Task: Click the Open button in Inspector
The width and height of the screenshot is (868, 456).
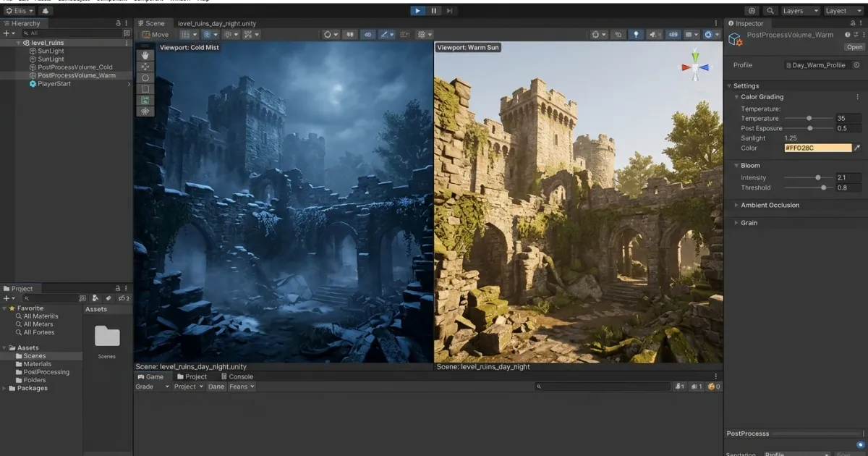Action: 854,47
